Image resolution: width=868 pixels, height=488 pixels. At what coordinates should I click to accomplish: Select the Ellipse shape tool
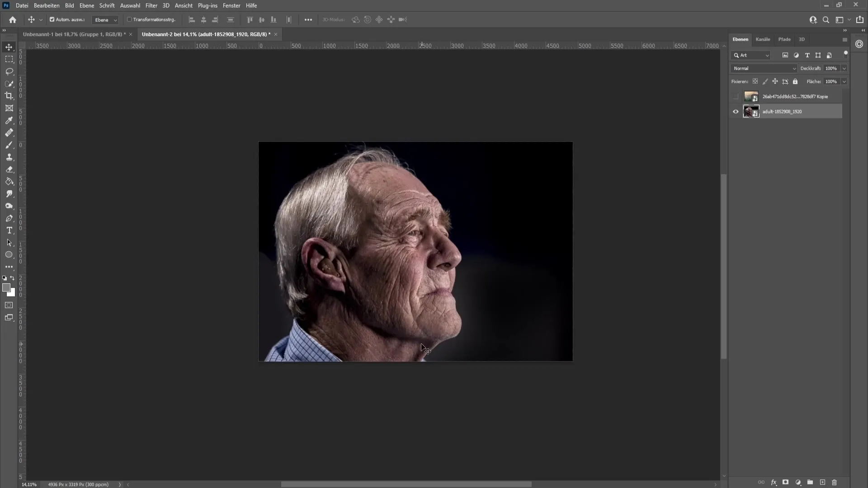tap(9, 255)
